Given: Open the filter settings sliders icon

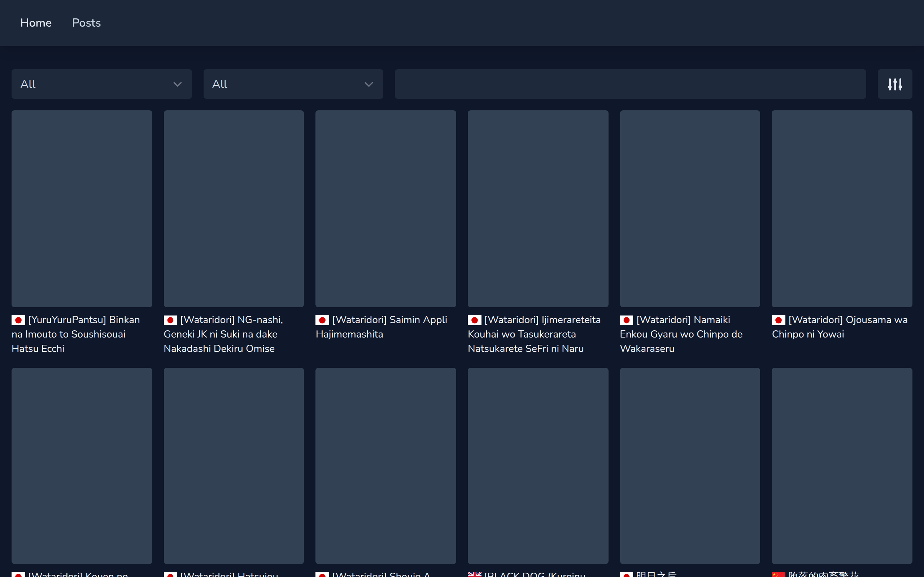Looking at the screenshot, I should click(x=895, y=84).
